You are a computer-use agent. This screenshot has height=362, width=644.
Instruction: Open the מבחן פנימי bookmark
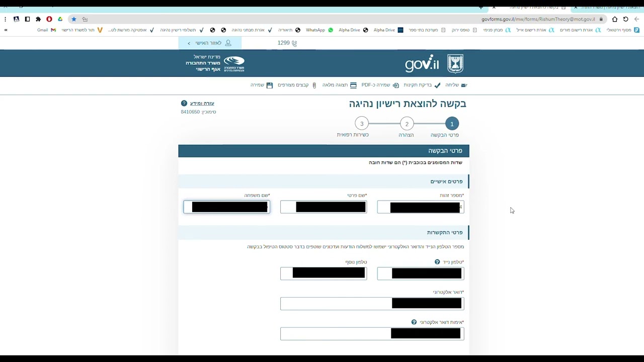[x=497, y=30]
